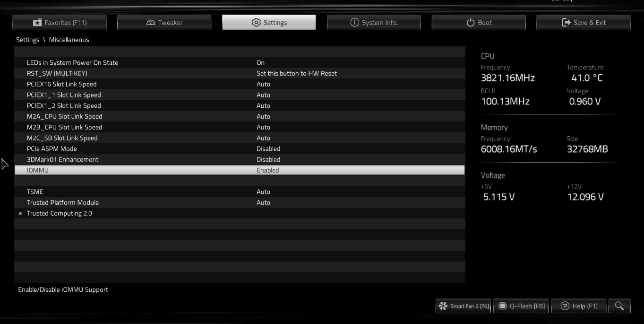Open Smart Fan 6 fan icon

(x=443, y=306)
